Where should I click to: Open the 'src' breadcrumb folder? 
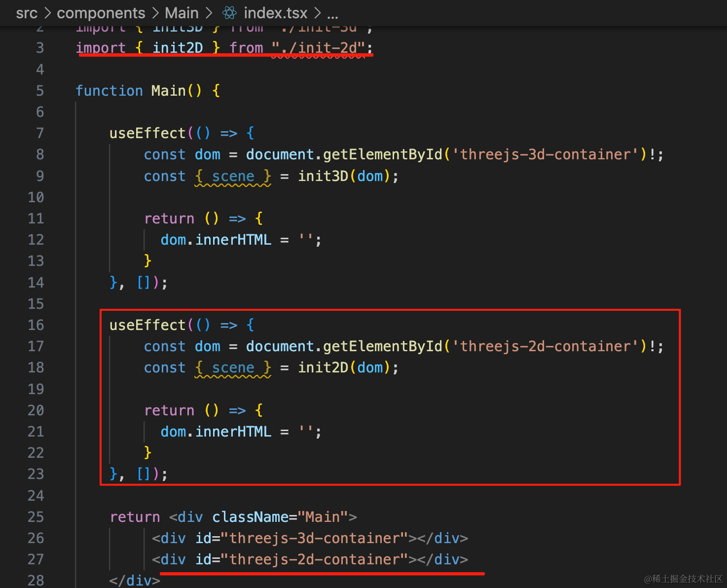pos(27,13)
